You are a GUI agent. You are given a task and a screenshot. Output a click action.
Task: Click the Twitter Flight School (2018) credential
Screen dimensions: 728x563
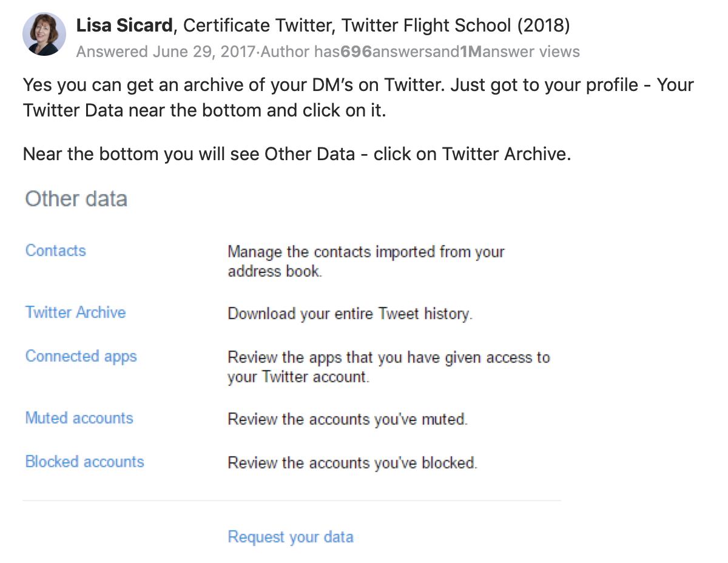coord(455,25)
